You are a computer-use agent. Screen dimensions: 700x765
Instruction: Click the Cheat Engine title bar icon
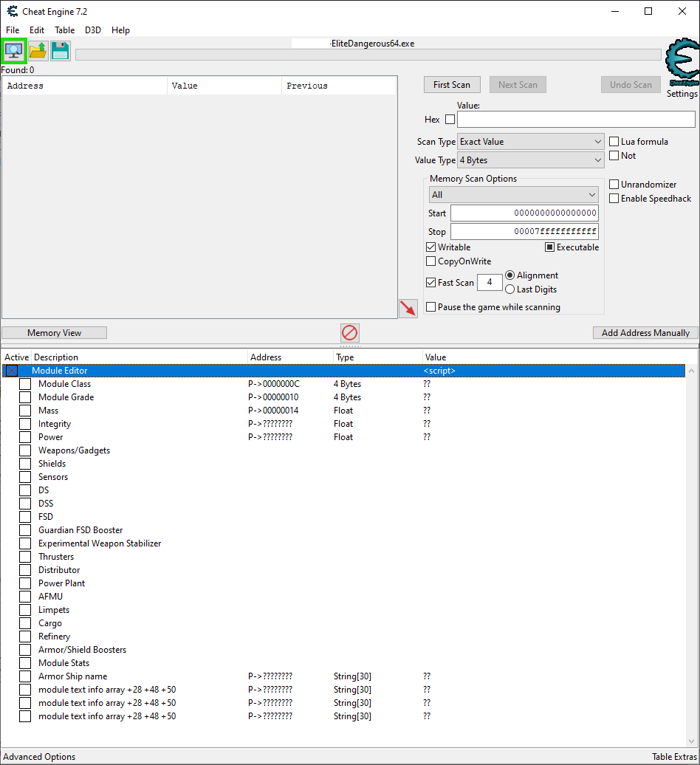(x=13, y=12)
